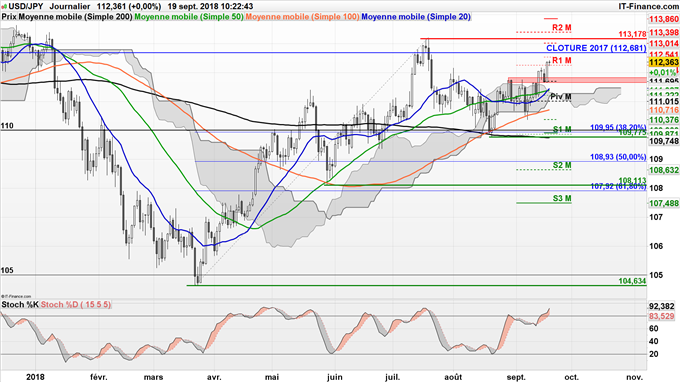Click the green 110,376 price axis tag

coord(664,120)
